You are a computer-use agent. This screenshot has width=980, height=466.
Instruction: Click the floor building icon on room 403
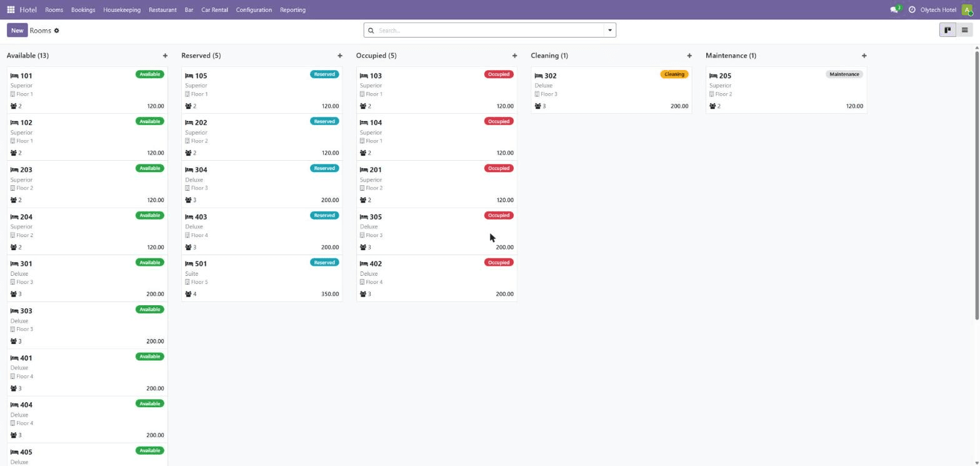tap(187, 235)
